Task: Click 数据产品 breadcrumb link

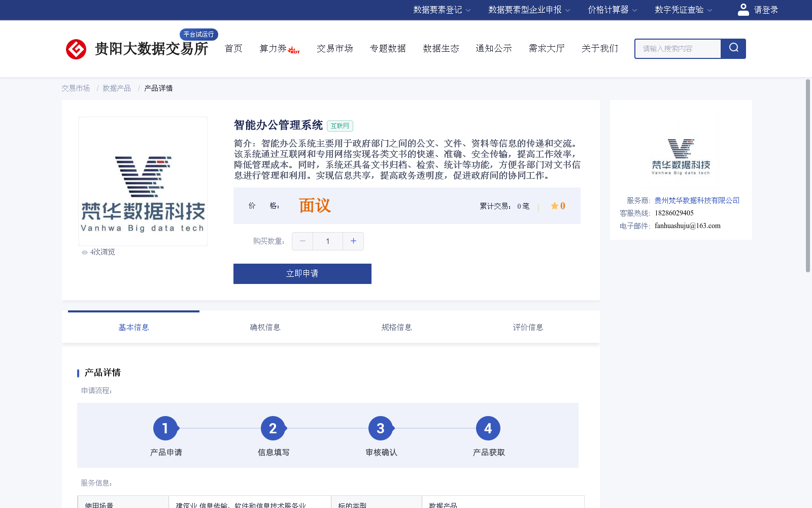Action: coord(117,88)
